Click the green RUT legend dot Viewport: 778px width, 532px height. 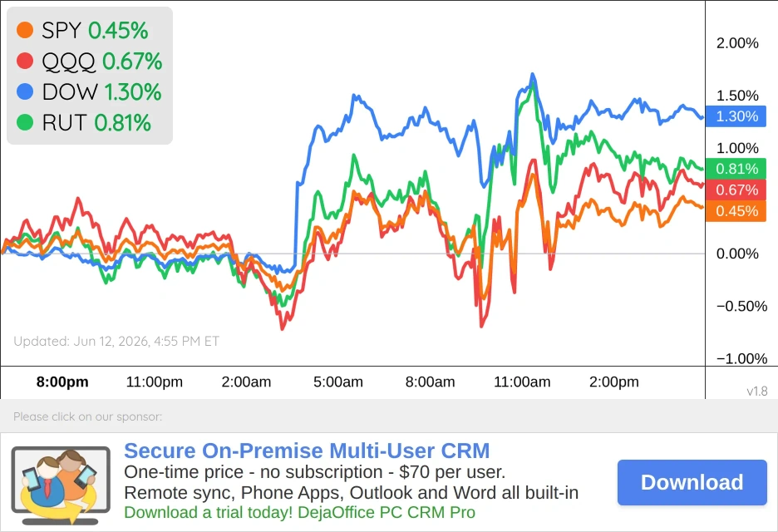(x=25, y=122)
